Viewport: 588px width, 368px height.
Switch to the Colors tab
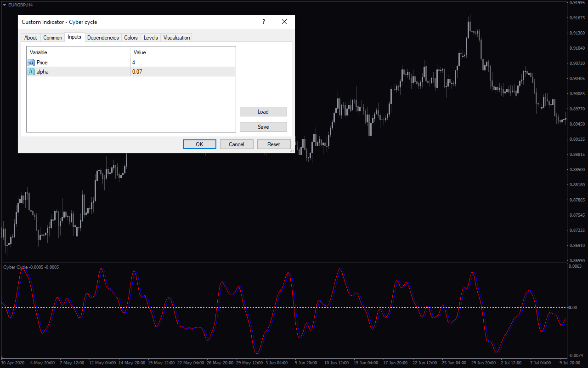(131, 38)
